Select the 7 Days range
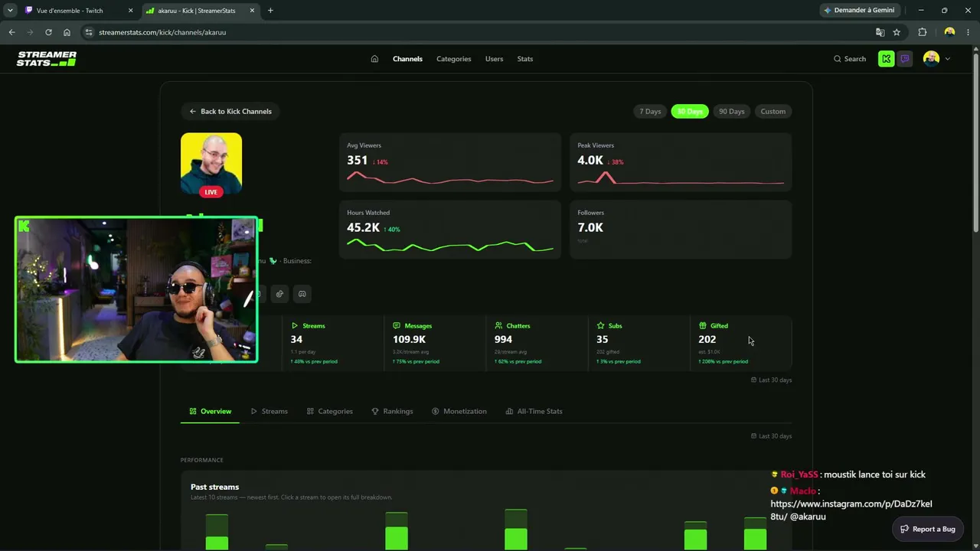Viewport: 980px width, 551px height. tap(650, 112)
